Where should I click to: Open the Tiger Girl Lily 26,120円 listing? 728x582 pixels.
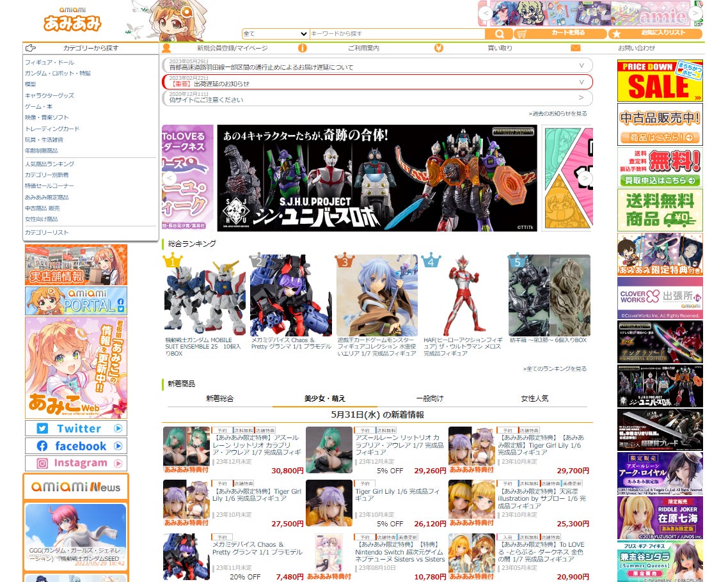(x=376, y=504)
